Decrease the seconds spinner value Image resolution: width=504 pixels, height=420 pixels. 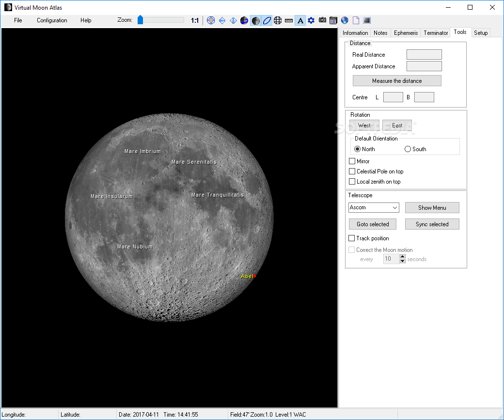click(x=403, y=261)
